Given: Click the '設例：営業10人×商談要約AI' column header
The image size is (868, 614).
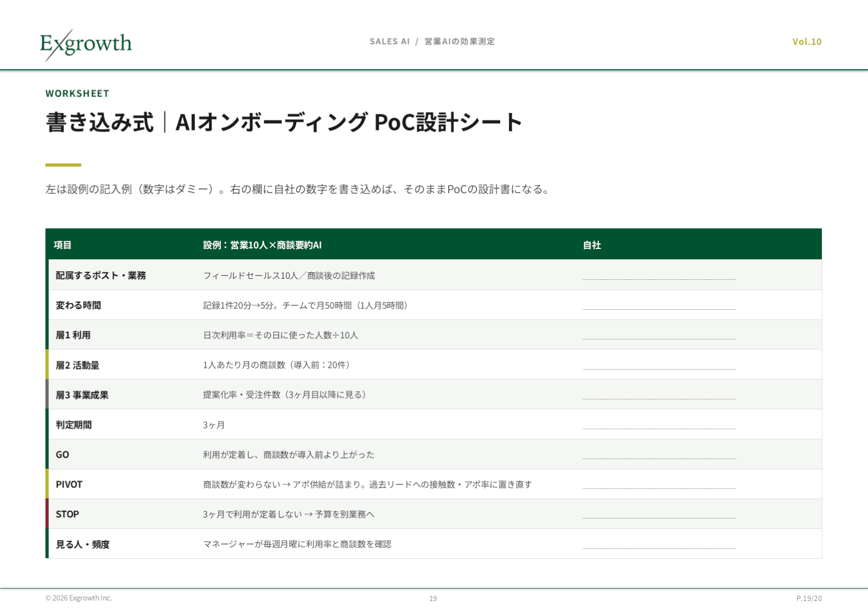Looking at the screenshot, I should click(x=263, y=245).
